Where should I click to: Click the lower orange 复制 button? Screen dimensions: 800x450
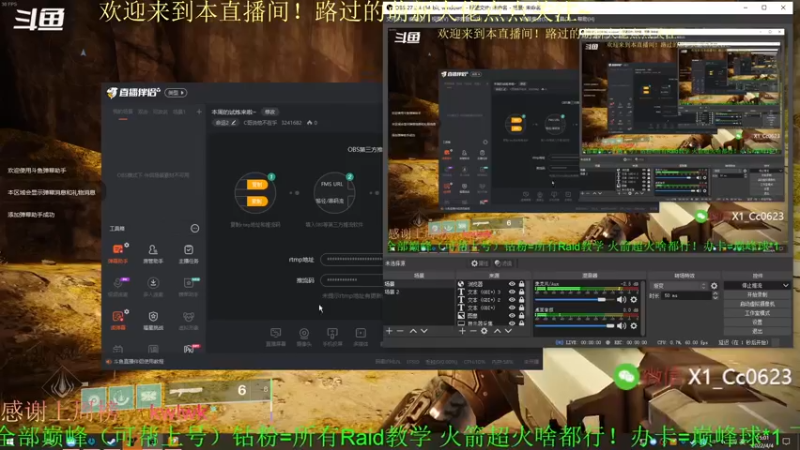[257, 201]
